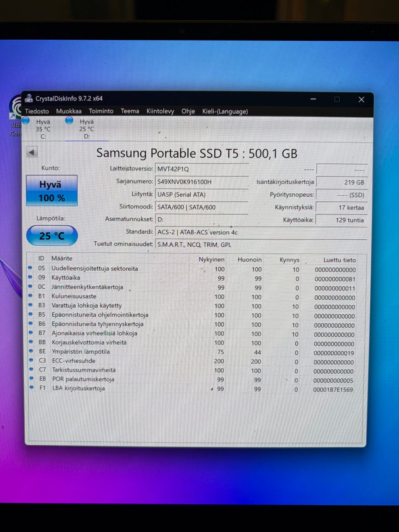Open the Kieli-(Language) menu
Image resolution: width=399 pixels, height=532 pixels.
tap(225, 111)
